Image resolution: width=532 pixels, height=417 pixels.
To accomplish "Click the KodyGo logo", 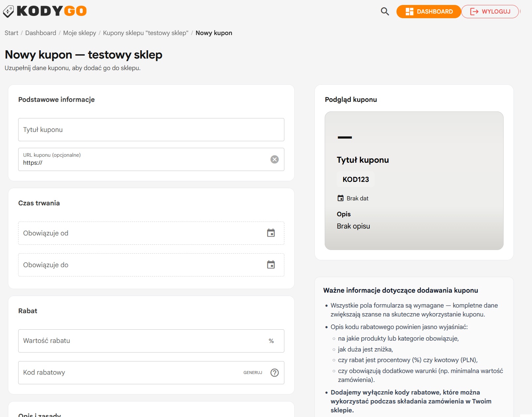I will 45,11.
